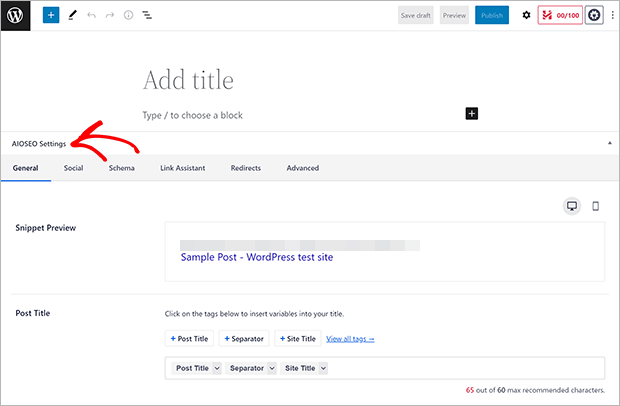Open the block inserter plus button
The width and height of the screenshot is (620, 406).
pyautogui.click(x=51, y=16)
